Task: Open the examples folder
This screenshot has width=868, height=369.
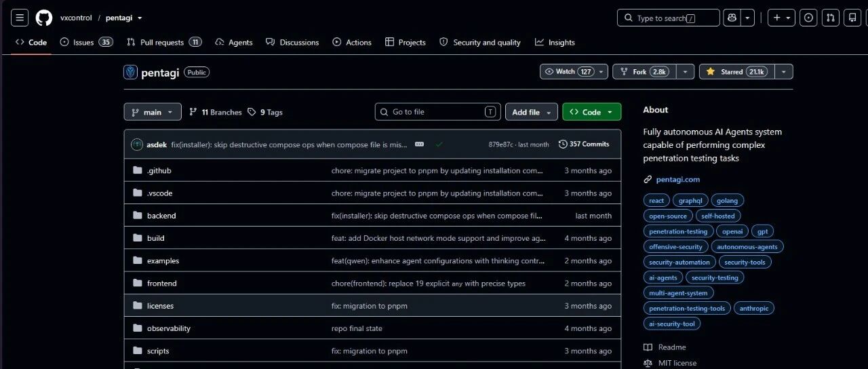Action: point(163,260)
